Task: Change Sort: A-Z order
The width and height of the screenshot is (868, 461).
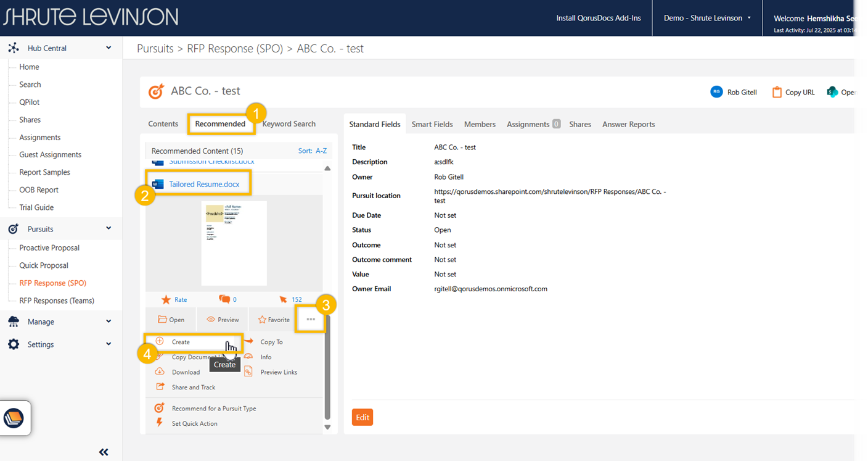Action: (313, 151)
